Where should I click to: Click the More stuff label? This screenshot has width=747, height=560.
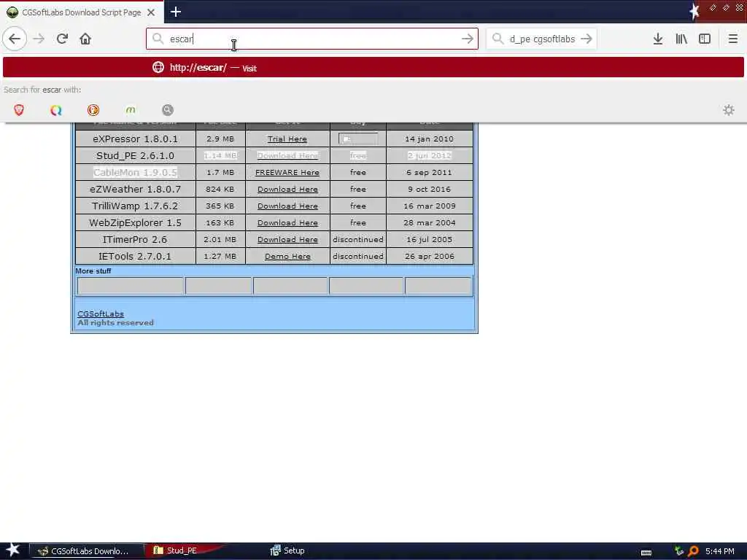(93, 271)
